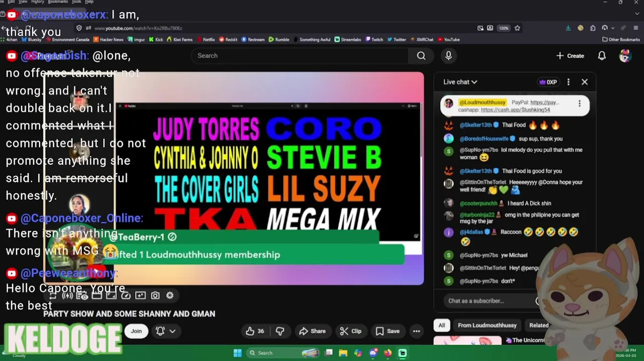Open the pinned message options menu
This screenshot has width=644, height=361.
pos(579,104)
